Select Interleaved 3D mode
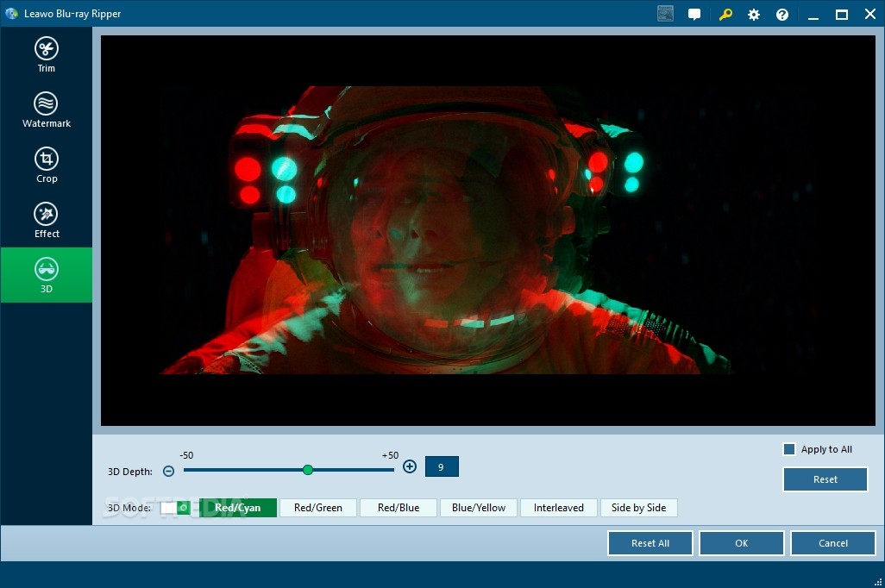 (x=559, y=508)
